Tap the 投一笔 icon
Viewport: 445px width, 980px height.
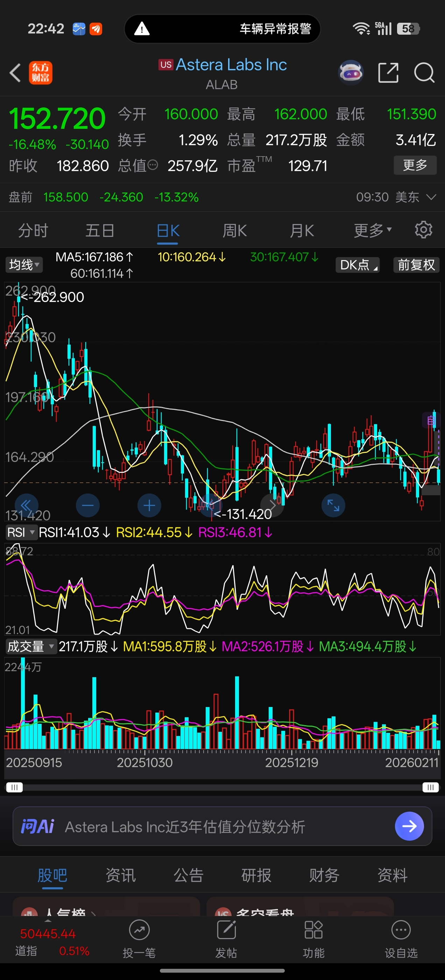[139, 930]
